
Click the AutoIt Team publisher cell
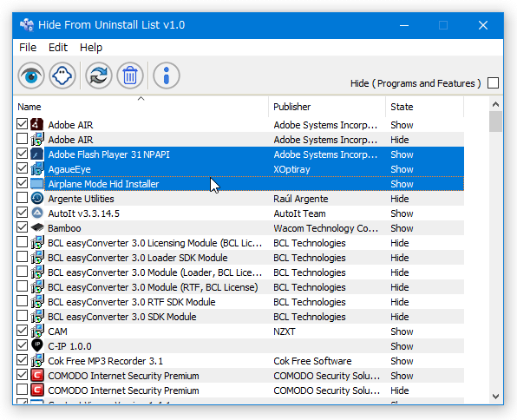[299, 213]
